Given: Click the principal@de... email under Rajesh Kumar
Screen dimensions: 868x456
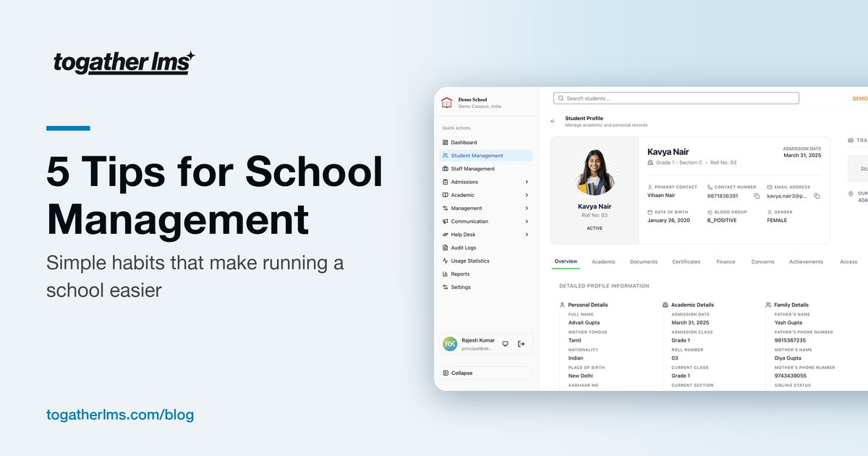Looking at the screenshot, I should (477, 348).
